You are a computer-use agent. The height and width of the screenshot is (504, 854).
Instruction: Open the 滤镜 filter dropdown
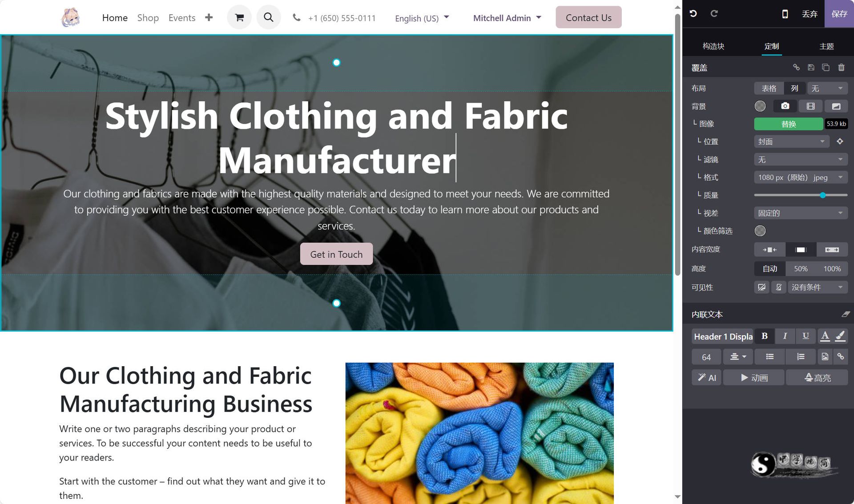click(x=801, y=159)
